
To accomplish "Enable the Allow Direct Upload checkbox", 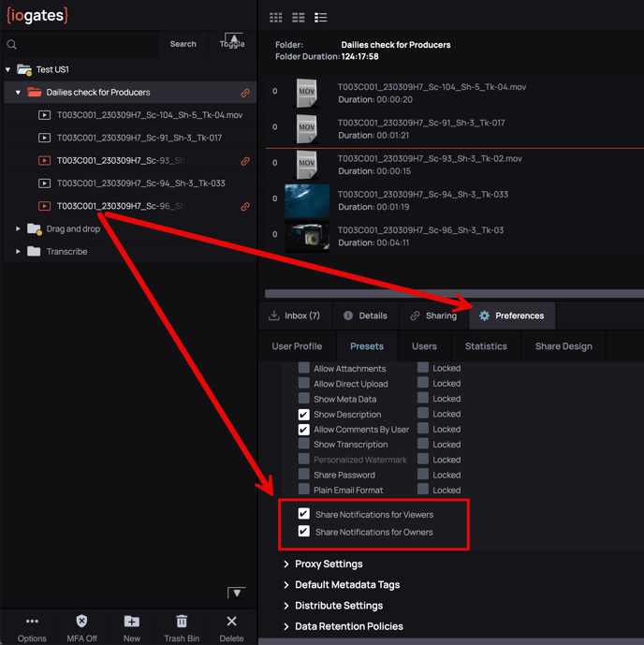I will (x=304, y=384).
